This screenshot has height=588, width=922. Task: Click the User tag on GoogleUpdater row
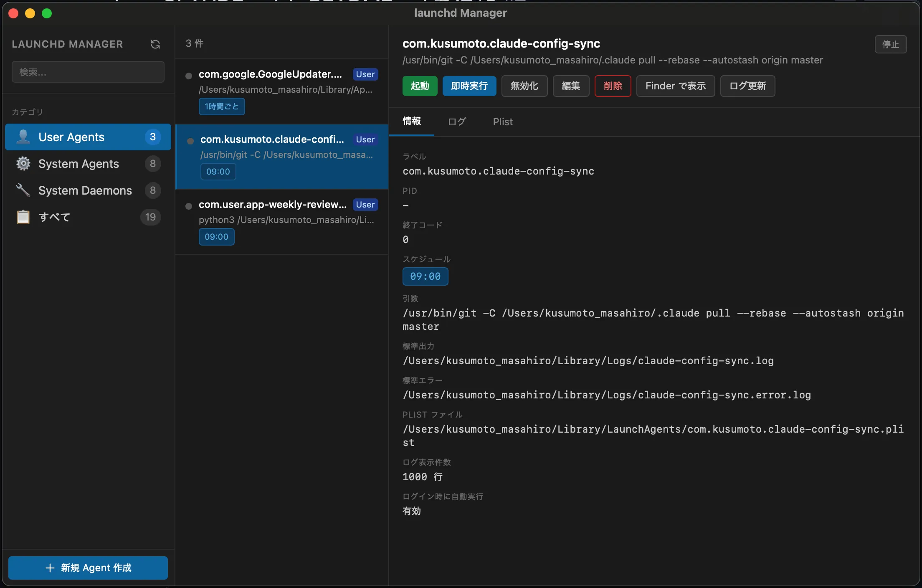point(365,74)
